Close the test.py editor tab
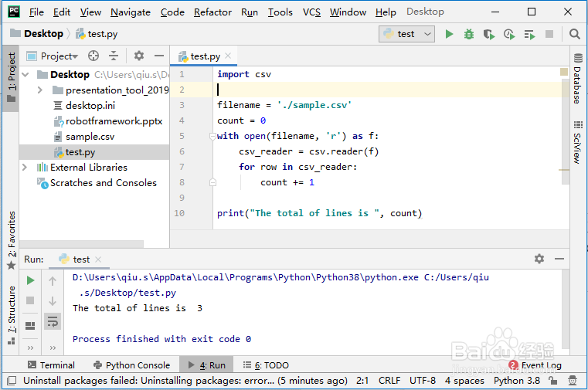This screenshot has width=588, height=390. point(228,56)
